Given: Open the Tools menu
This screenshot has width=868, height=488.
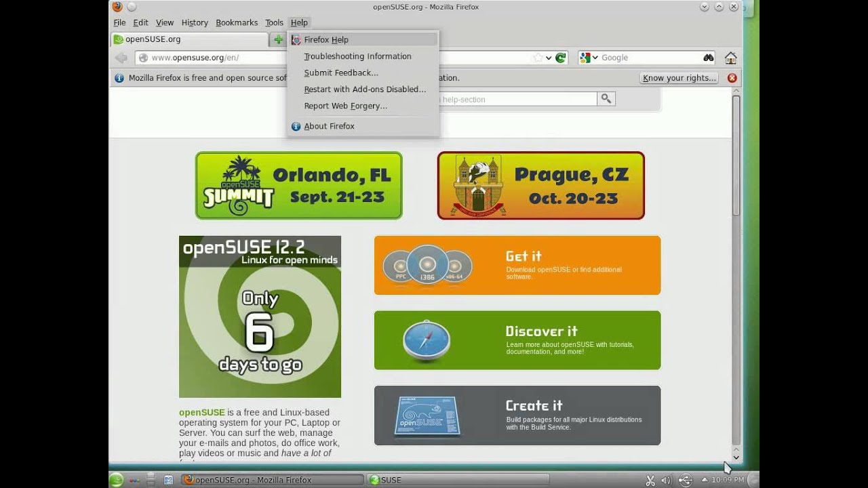Looking at the screenshot, I should click(274, 22).
